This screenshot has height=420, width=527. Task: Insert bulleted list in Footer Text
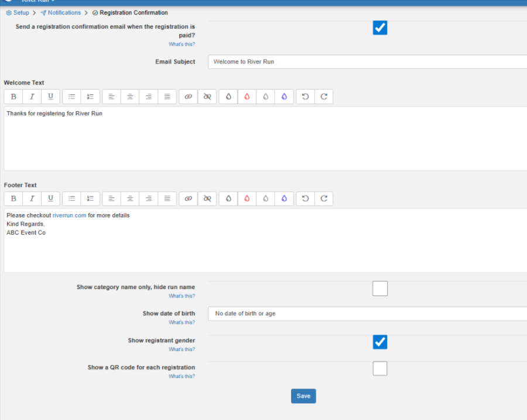(x=71, y=198)
